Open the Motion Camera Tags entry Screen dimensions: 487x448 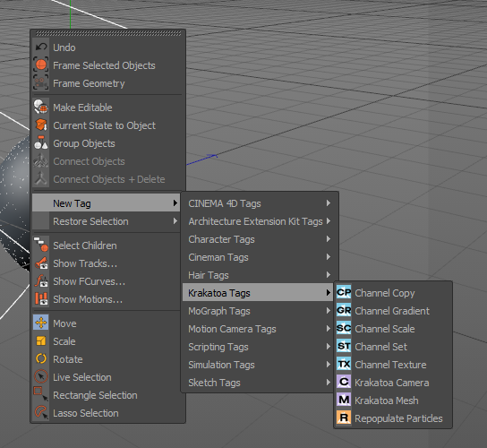[x=258, y=329]
